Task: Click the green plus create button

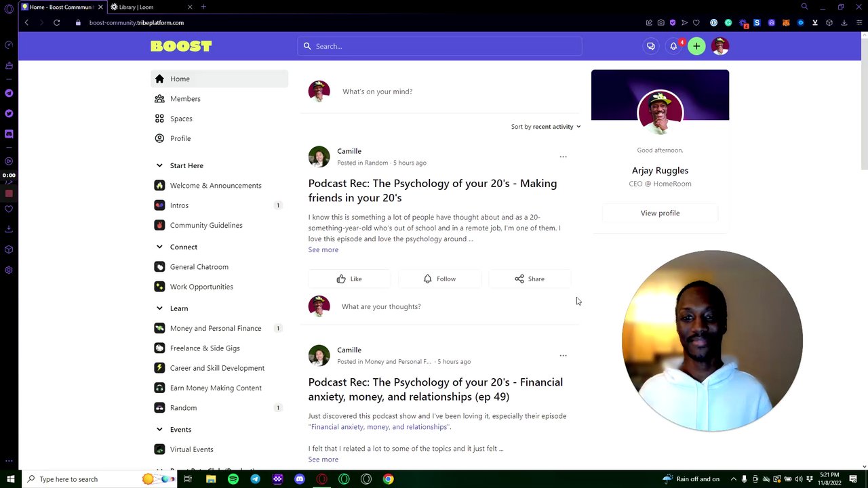Action: [x=696, y=46]
